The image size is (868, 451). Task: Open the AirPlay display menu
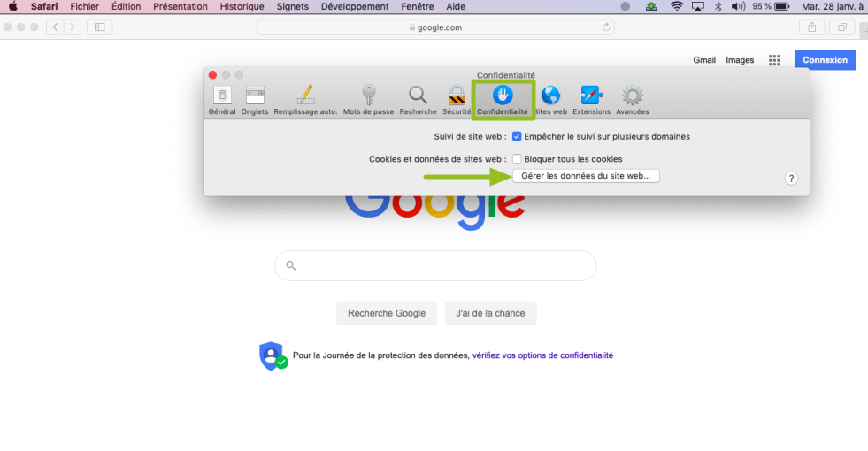[698, 7]
